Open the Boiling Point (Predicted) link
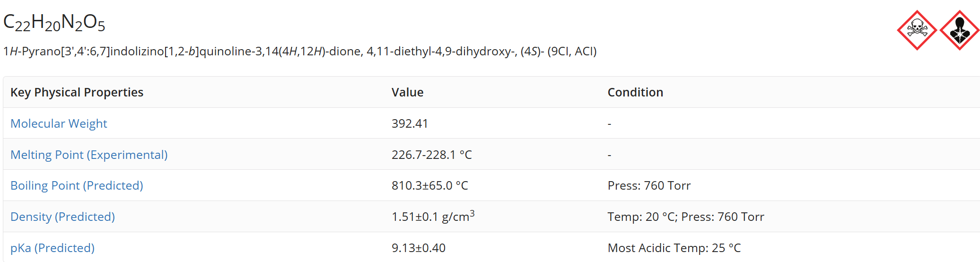The image size is (980, 262). (x=77, y=185)
